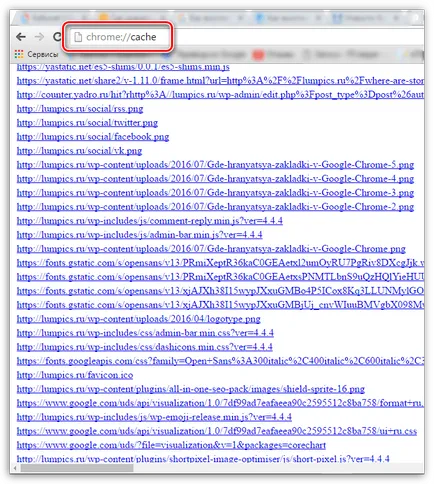Viewport: 434px width, 484px height.
Task: Open gstatic opensans link containing GMBjUj
Action: tap(220, 305)
